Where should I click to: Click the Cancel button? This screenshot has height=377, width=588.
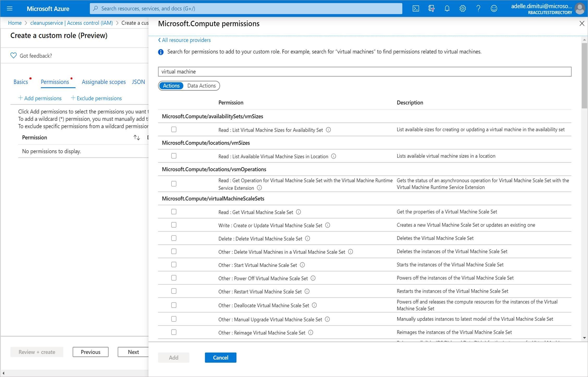(220, 357)
